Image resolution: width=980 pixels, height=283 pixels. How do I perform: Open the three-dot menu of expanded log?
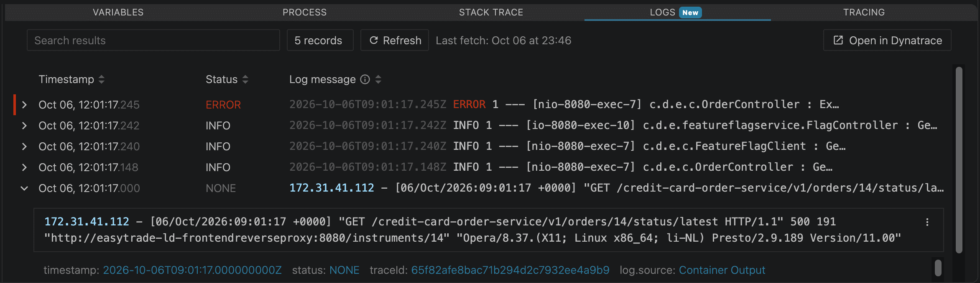[927, 222]
